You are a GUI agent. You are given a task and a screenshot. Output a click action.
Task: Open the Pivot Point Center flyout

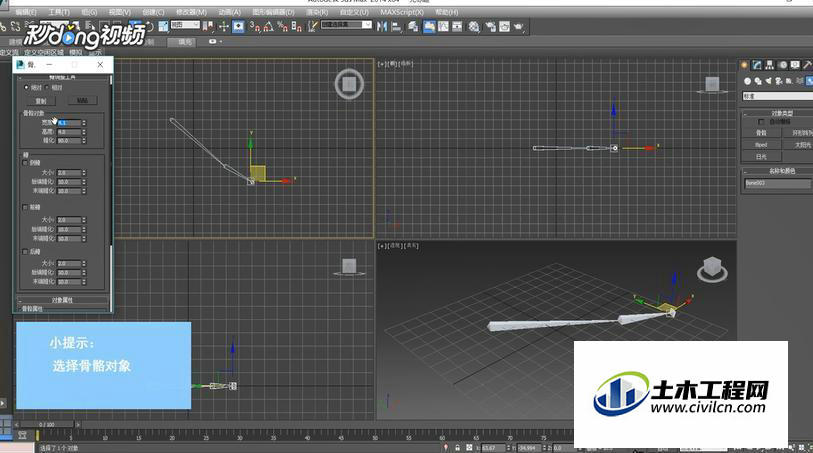pos(207,26)
